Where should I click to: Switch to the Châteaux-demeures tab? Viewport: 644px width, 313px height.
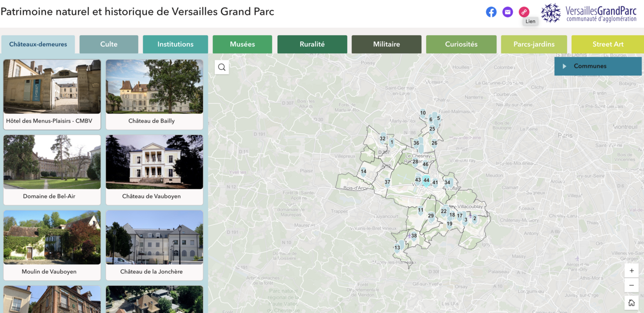[38, 44]
